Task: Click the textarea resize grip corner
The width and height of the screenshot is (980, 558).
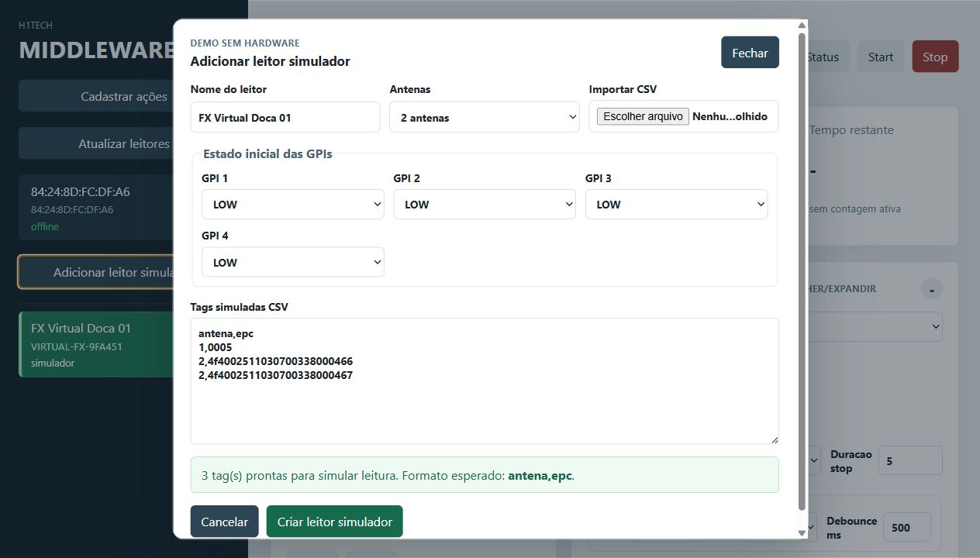Action: (x=774, y=439)
